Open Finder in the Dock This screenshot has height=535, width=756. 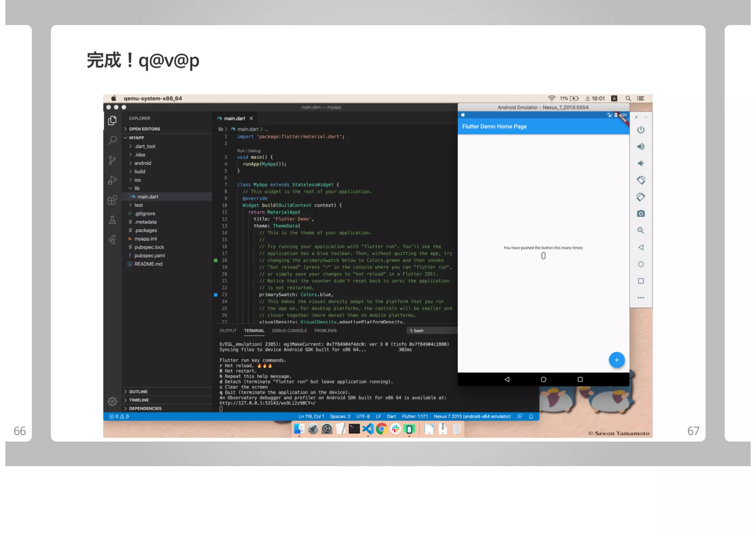coord(299,429)
